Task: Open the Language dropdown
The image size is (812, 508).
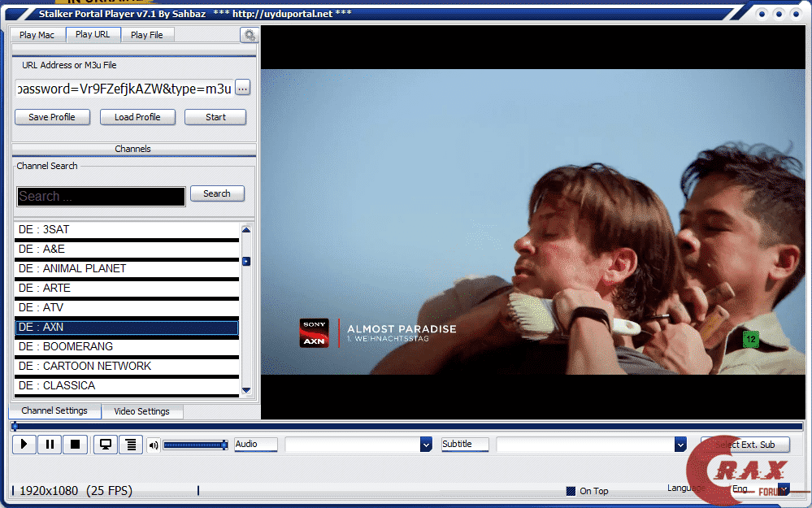Action: 784,488
